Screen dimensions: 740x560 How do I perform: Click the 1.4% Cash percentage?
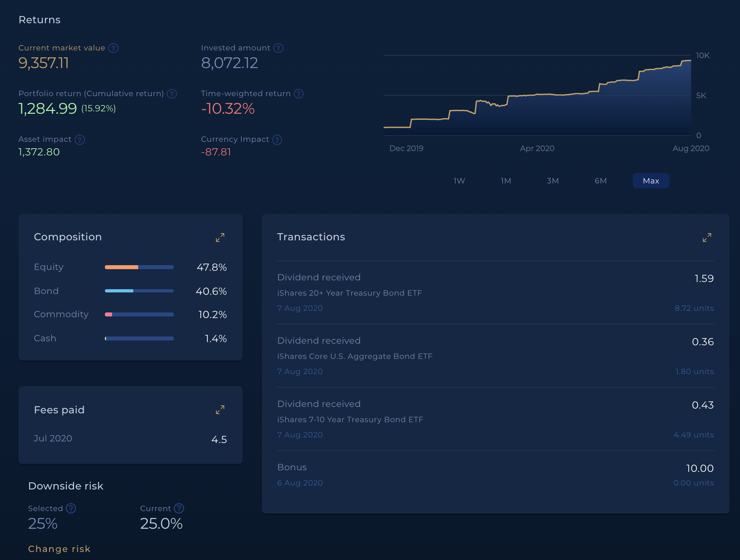pos(216,338)
